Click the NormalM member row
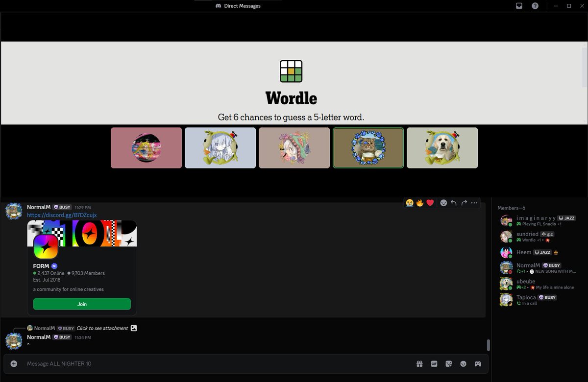Image resolution: width=588 pixels, height=382 pixels. 539,268
